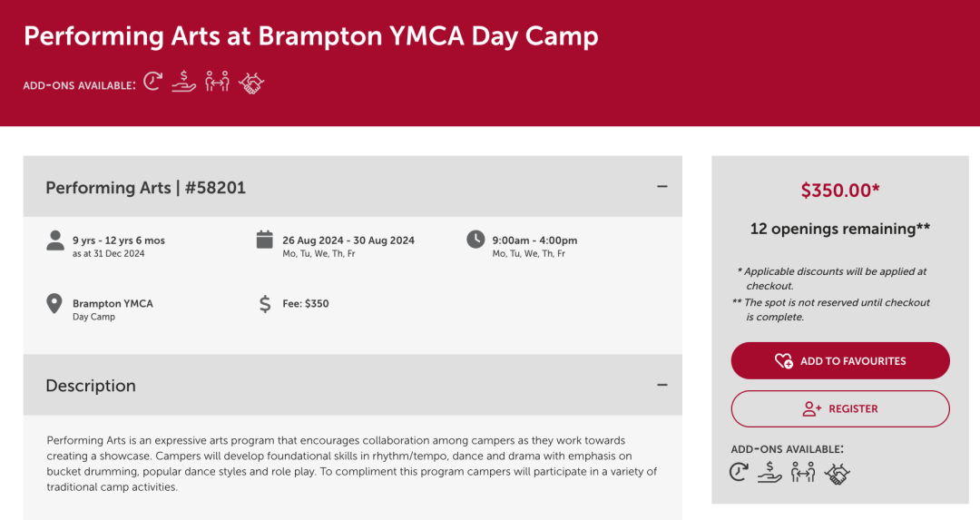Screen dimensions: 980x520
Task: Click the extended-care clock icon in the red header
Action: pos(153,83)
